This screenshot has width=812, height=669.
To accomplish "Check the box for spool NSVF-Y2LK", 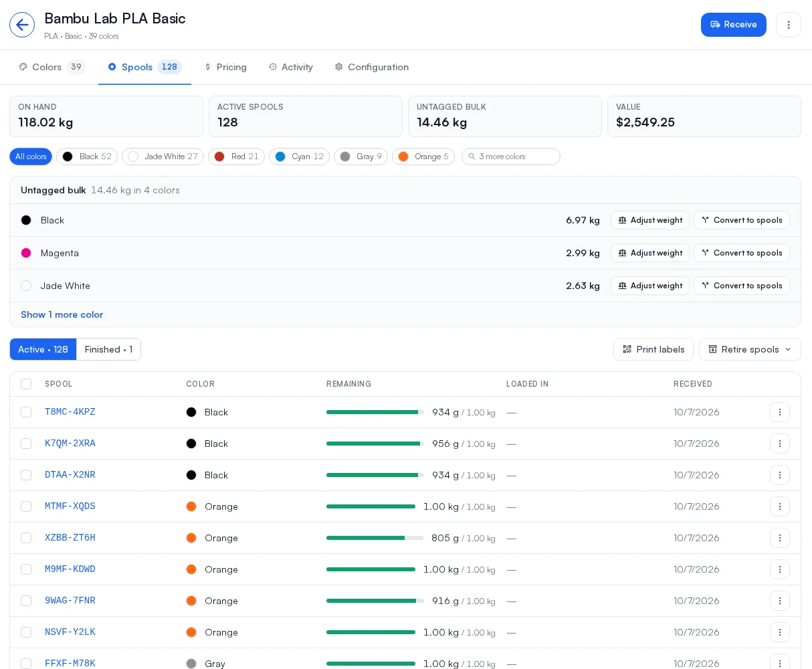I will pos(26,632).
